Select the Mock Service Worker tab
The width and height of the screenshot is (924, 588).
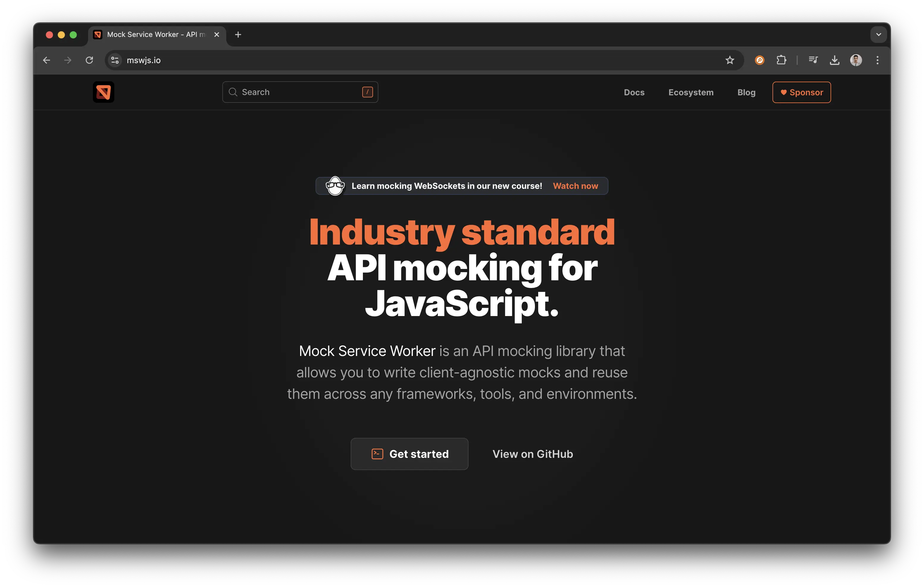pyautogui.click(x=157, y=35)
